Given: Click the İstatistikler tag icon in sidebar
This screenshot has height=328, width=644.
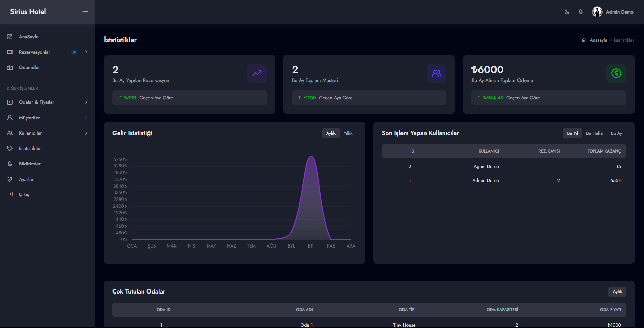Looking at the screenshot, I should point(10,148).
